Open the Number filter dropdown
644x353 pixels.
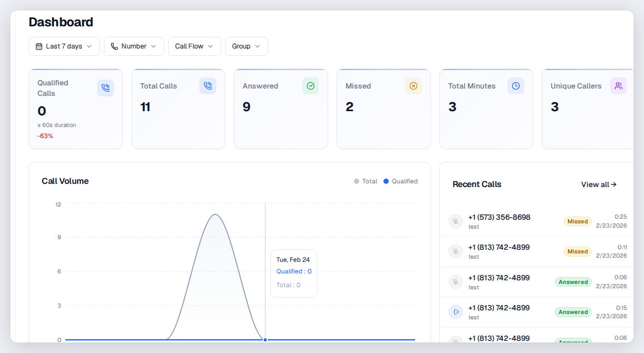(133, 46)
